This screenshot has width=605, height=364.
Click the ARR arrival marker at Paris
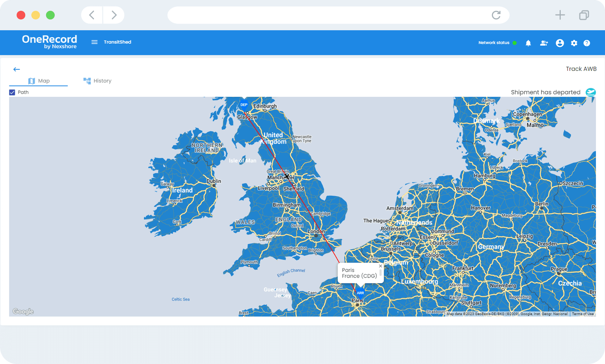tap(360, 293)
